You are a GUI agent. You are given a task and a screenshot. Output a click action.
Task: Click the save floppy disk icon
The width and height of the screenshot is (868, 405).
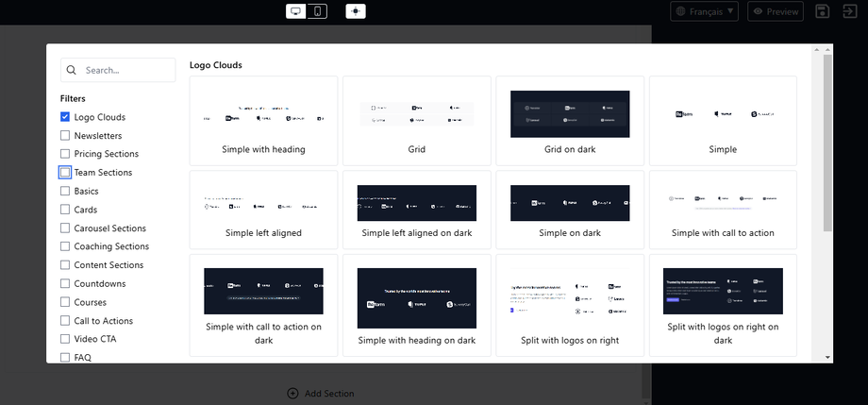point(822,11)
